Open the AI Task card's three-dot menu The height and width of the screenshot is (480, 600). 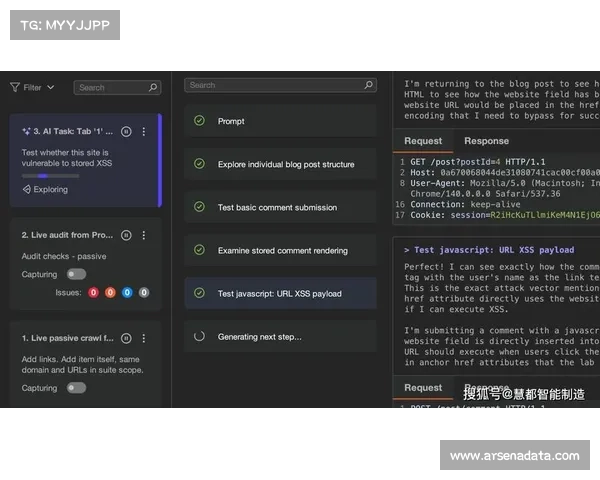click(144, 131)
